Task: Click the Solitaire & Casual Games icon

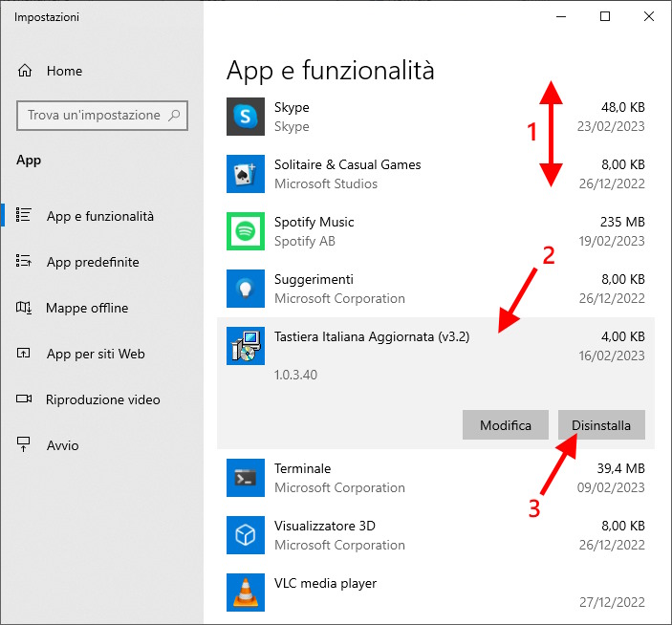Action: [246, 174]
